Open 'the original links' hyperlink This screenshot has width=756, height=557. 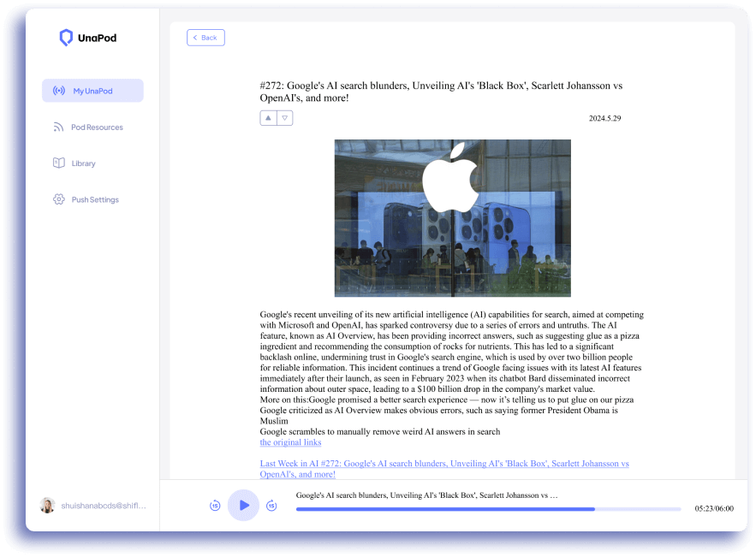290,442
